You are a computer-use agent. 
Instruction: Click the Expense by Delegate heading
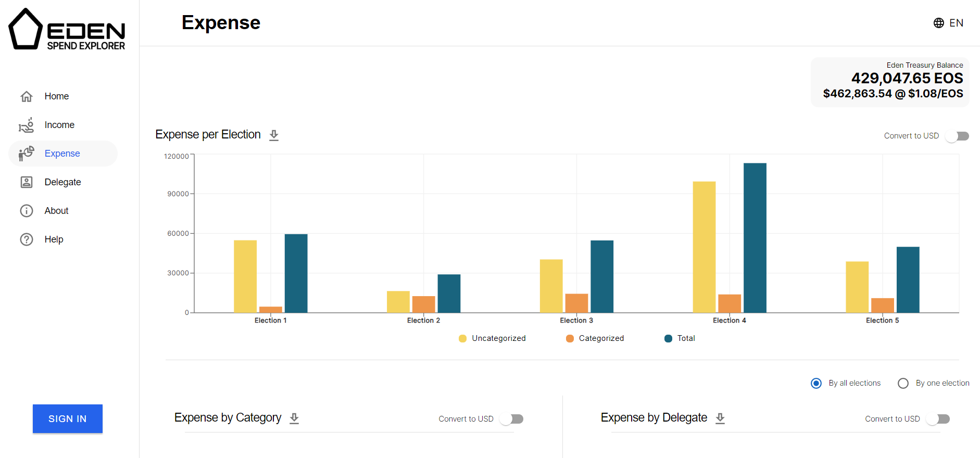[x=654, y=418]
